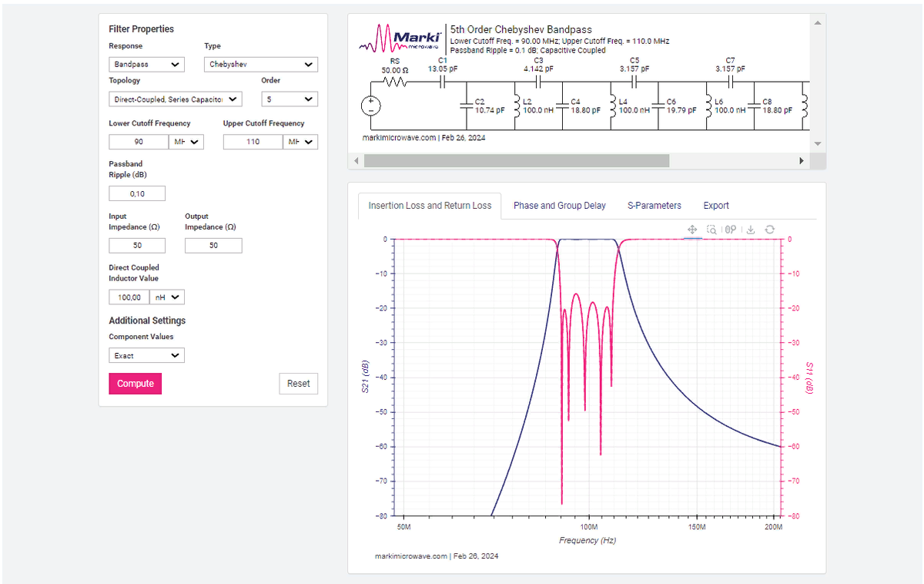The width and height of the screenshot is (924, 584).
Task: Click the S11 (dB) axis label
Action: 809,378
